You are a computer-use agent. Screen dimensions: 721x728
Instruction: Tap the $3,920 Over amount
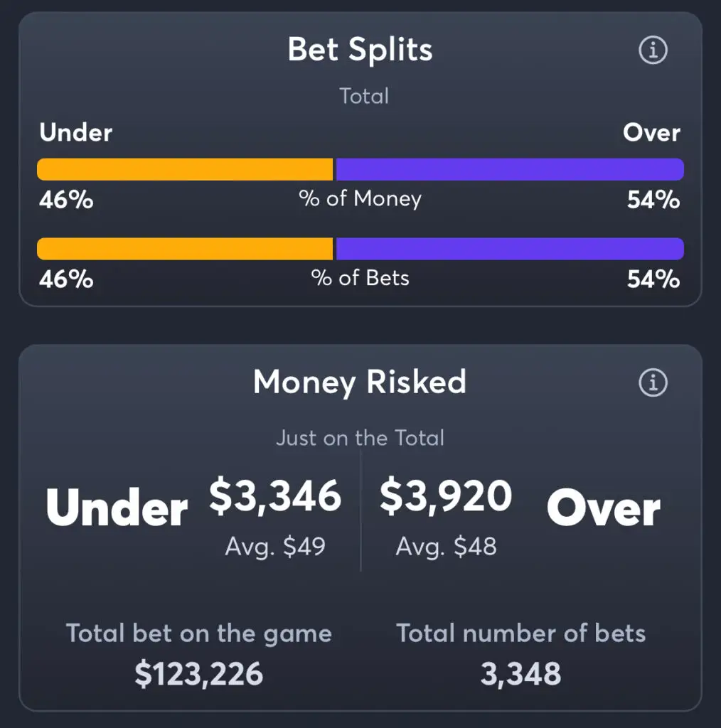coord(446,496)
